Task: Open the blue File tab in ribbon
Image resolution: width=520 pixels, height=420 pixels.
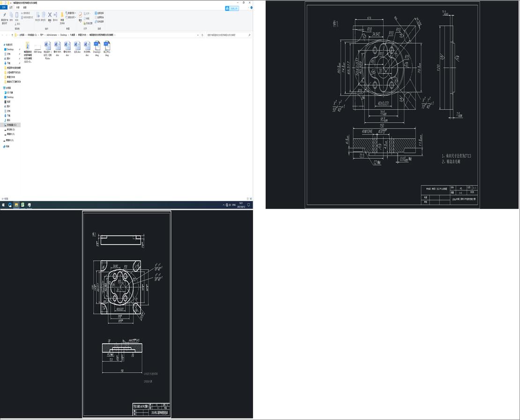Action: [x=4, y=7]
